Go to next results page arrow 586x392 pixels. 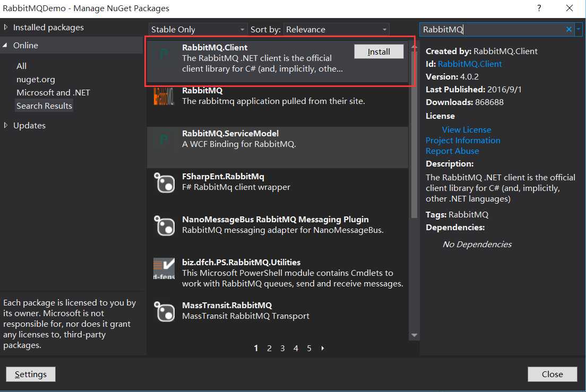click(x=323, y=348)
